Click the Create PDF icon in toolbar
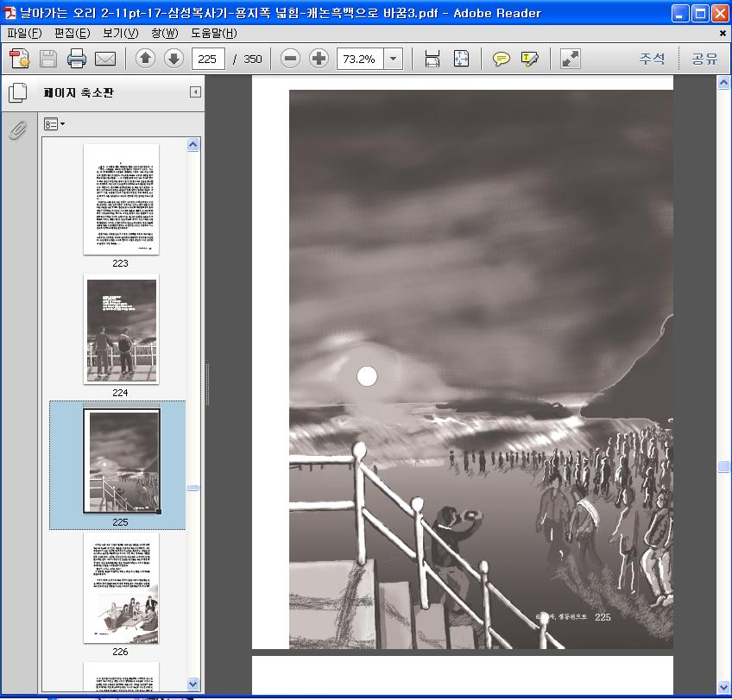This screenshot has height=700, width=732. pos(20,59)
